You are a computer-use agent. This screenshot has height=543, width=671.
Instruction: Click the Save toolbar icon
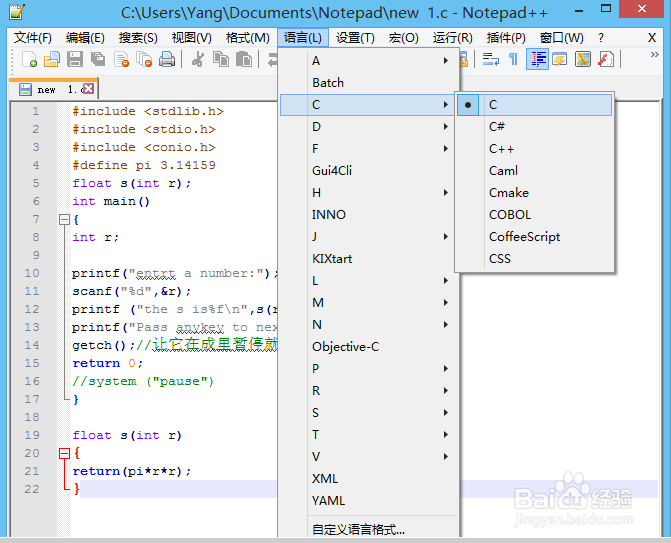75,59
